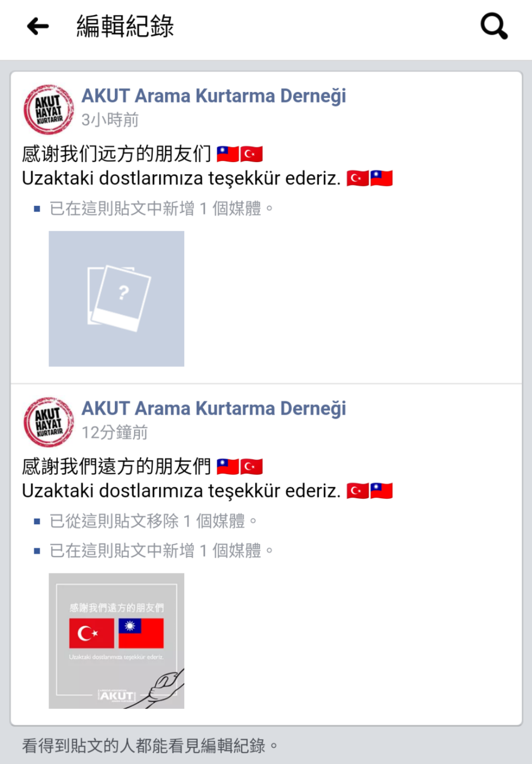532x764 pixels.
Task: Tap Turkish sentence in the first edit
Action: coord(181,178)
